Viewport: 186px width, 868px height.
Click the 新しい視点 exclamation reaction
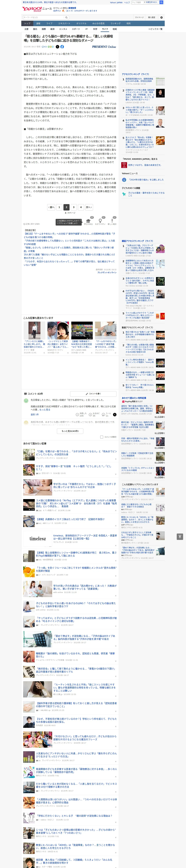pos(112,221)
